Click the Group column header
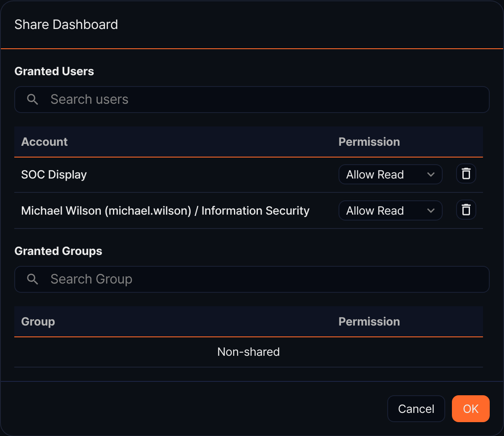 [38, 322]
